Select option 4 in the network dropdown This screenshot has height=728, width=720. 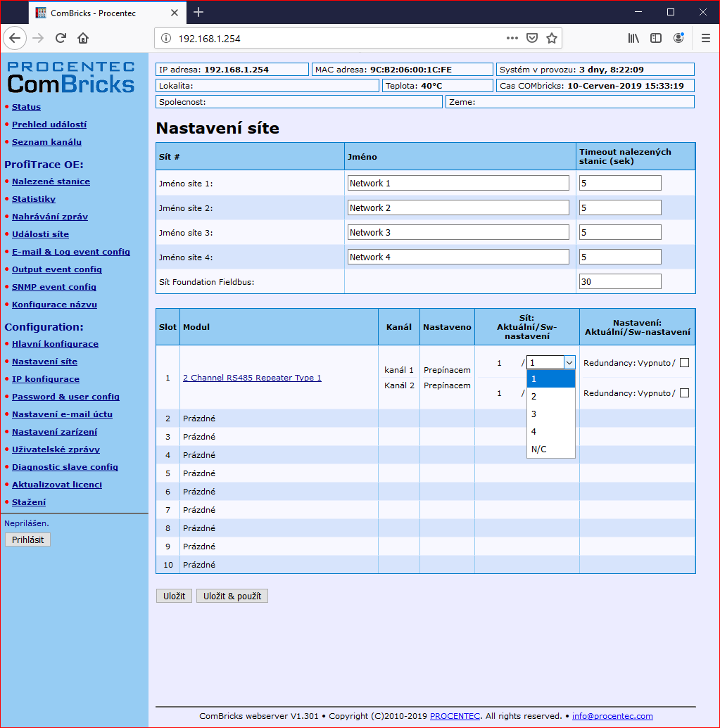pyautogui.click(x=551, y=431)
